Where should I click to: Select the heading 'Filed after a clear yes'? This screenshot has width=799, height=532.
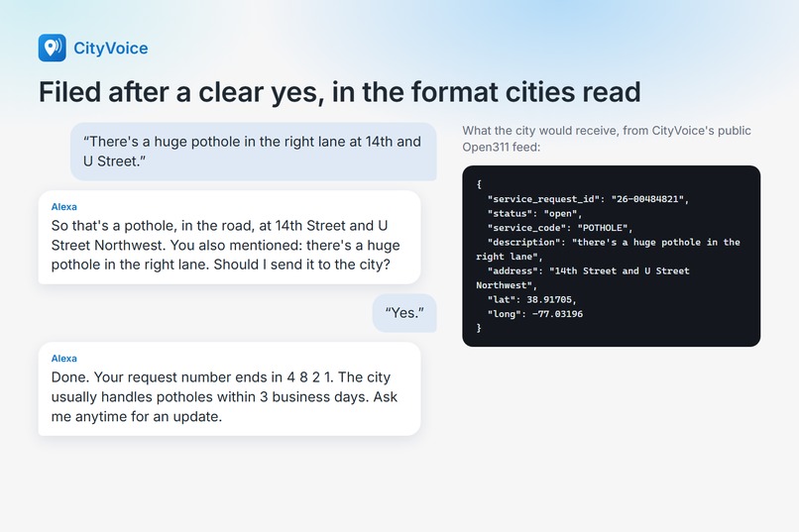(x=339, y=92)
